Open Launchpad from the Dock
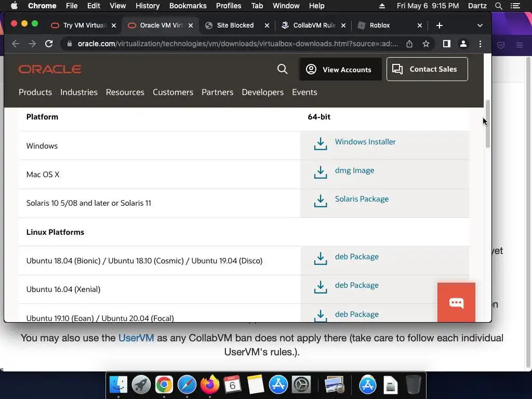Image resolution: width=532 pixels, height=399 pixels. point(141,385)
